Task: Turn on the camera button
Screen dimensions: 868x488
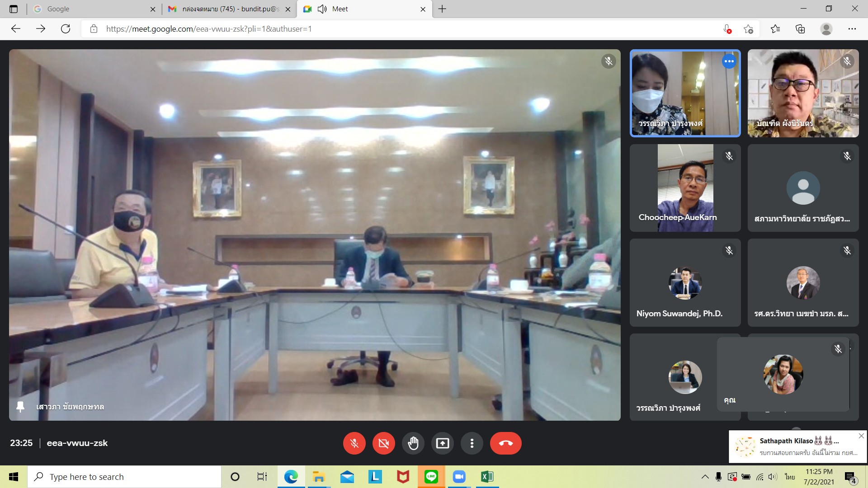Action: tap(383, 443)
